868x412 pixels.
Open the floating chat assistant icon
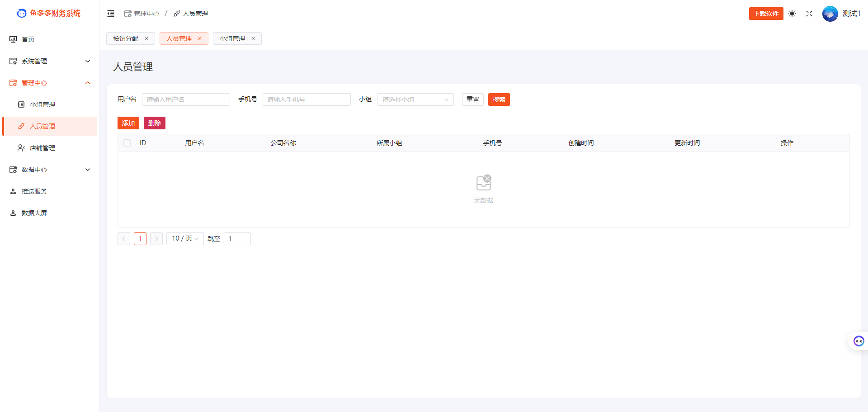[859, 341]
